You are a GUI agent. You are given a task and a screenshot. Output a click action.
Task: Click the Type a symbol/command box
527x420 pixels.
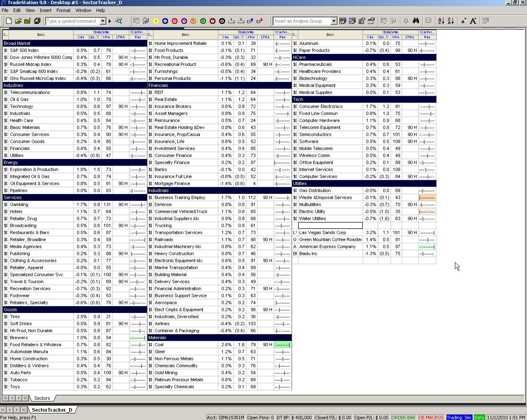(73, 21)
